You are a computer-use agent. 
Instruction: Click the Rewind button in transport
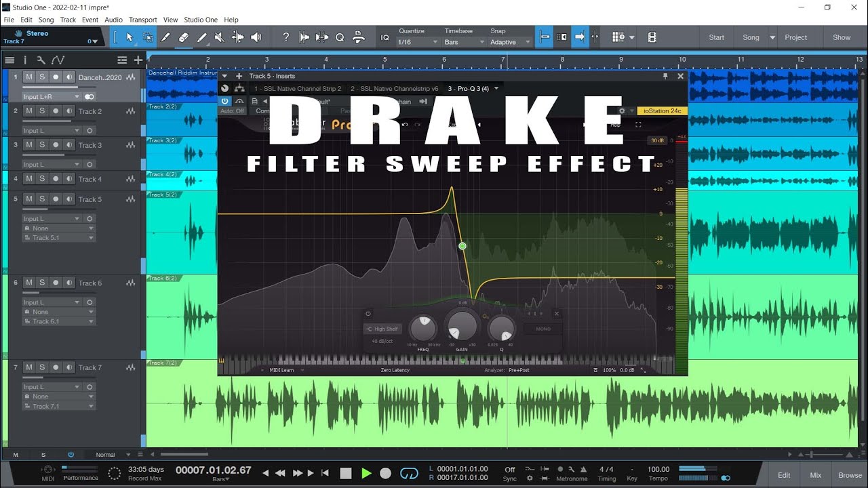(280, 473)
